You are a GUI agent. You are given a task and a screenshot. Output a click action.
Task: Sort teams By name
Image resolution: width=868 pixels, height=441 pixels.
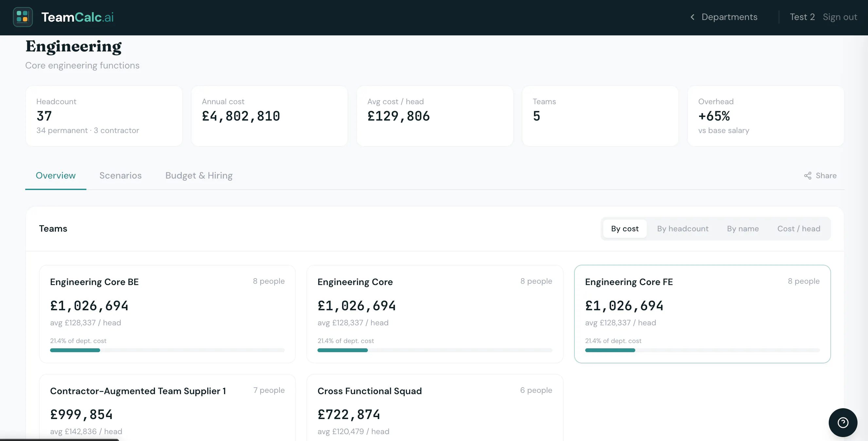[x=743, y=229]
